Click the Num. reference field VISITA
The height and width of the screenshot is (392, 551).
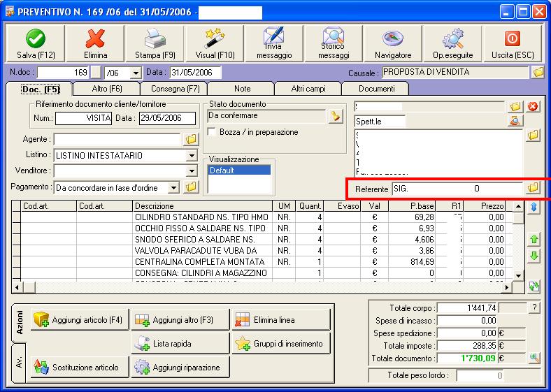[84, 118]
